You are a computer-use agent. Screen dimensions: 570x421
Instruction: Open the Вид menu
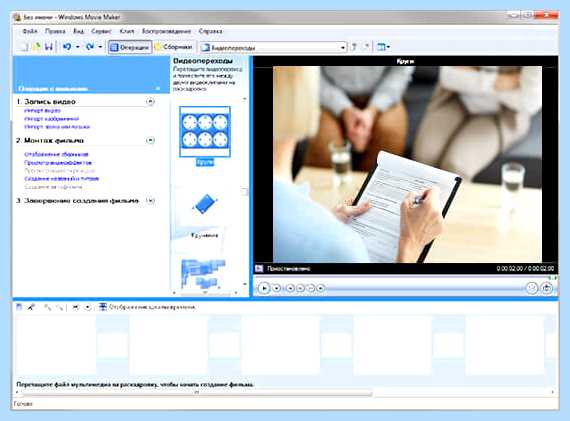79,31
